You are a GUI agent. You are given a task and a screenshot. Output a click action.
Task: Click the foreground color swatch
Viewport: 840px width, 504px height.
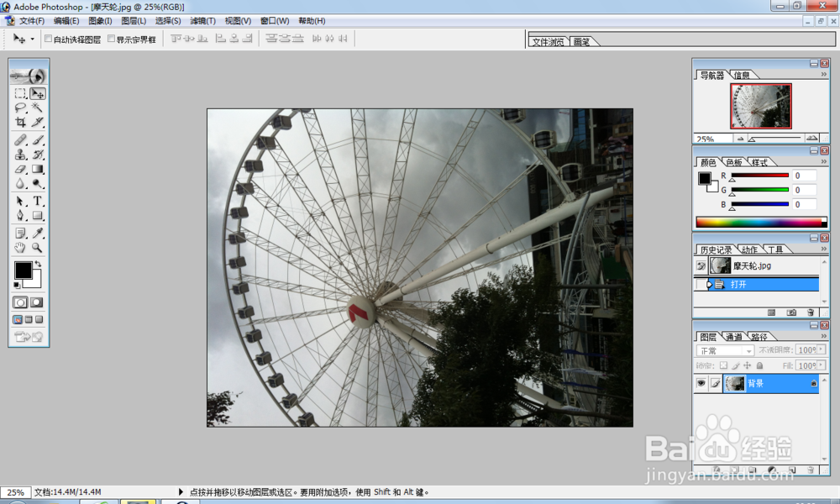point(23,270)
